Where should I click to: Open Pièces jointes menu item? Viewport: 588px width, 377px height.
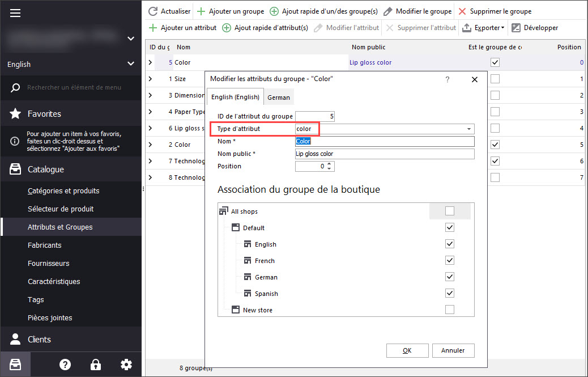(50, 317)
